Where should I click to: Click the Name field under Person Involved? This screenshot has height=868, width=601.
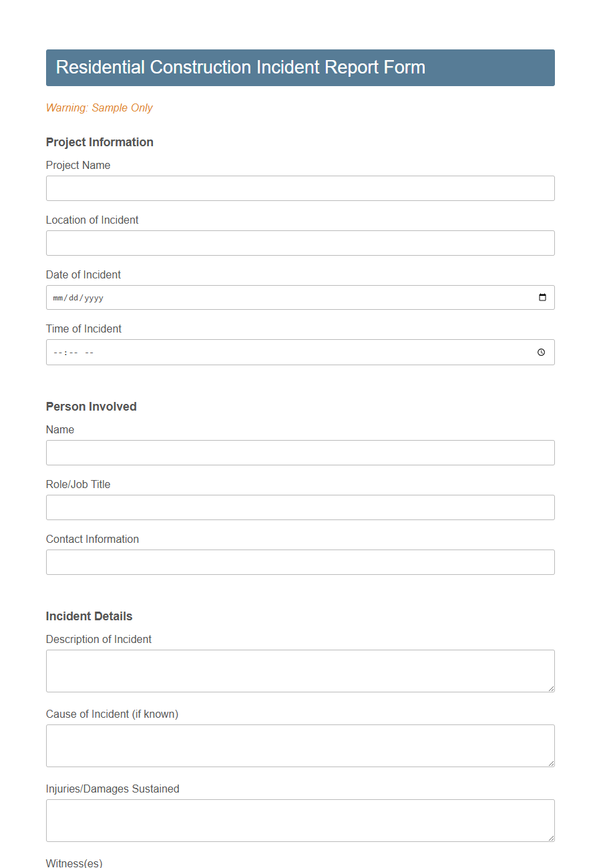300,453
